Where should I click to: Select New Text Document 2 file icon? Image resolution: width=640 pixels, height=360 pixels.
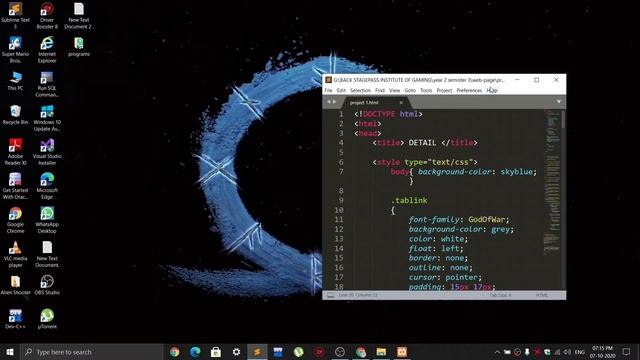[x=79, y=15]
